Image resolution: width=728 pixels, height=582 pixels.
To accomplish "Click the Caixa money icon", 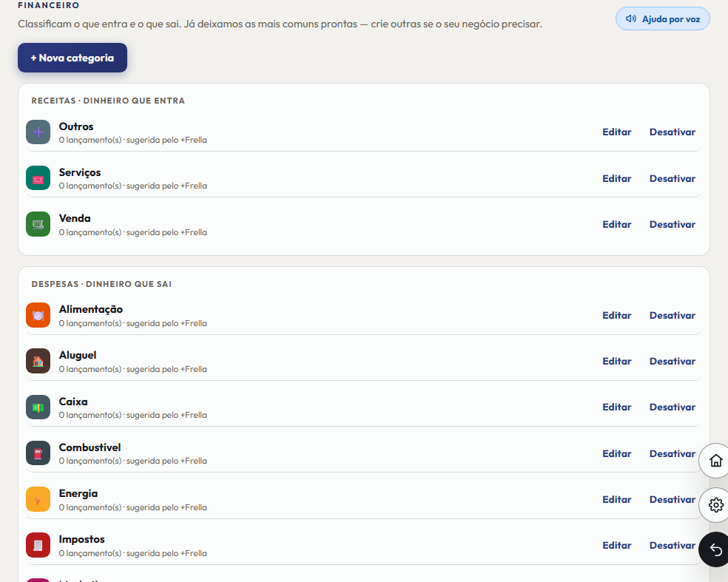I will 38,407.
